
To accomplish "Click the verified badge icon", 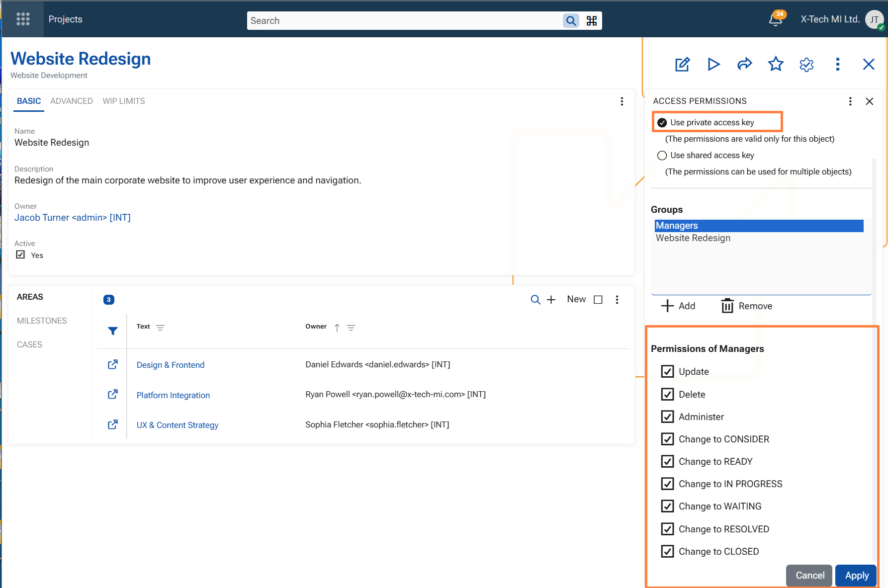I will coord(806,64).
